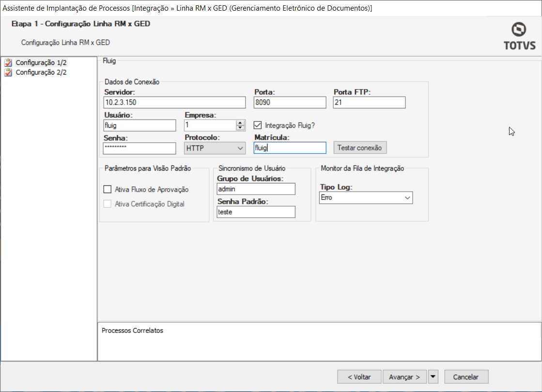Click the Testar conexão button

[360, 148]
